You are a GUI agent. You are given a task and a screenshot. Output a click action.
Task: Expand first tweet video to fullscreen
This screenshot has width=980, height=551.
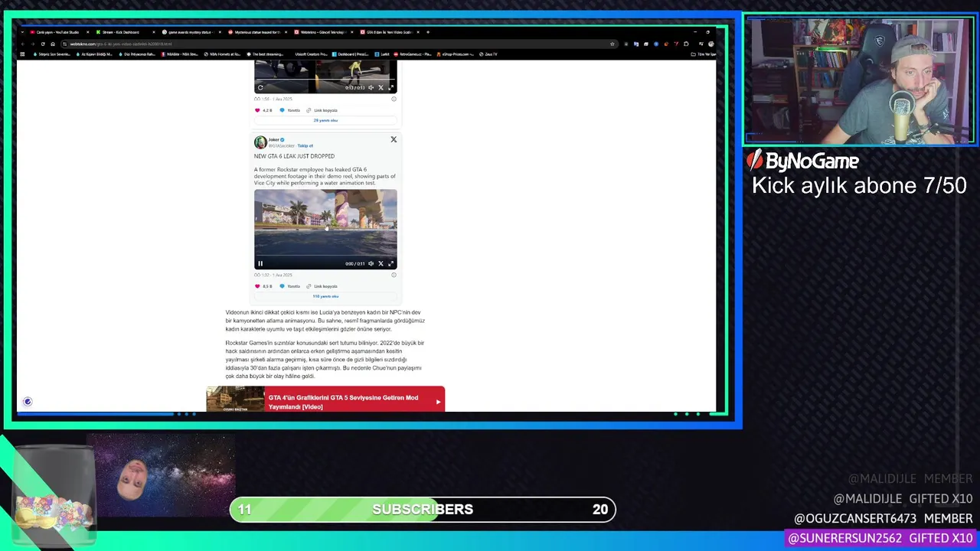click(390, 87)
